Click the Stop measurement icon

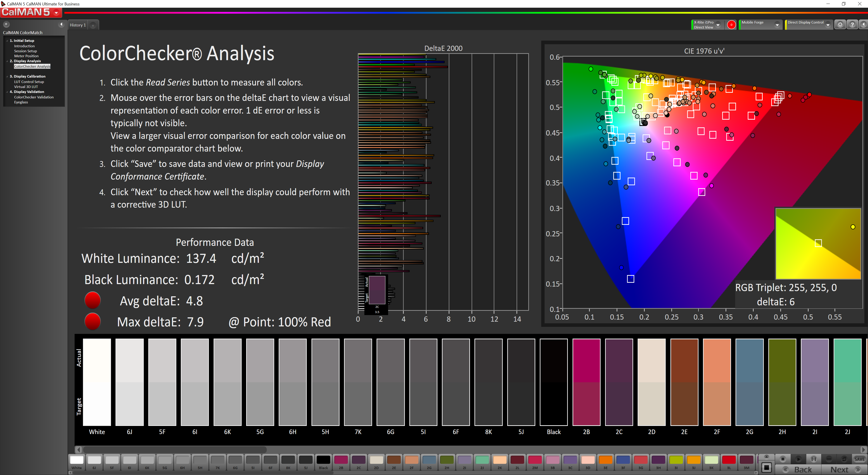pos(783,459)
